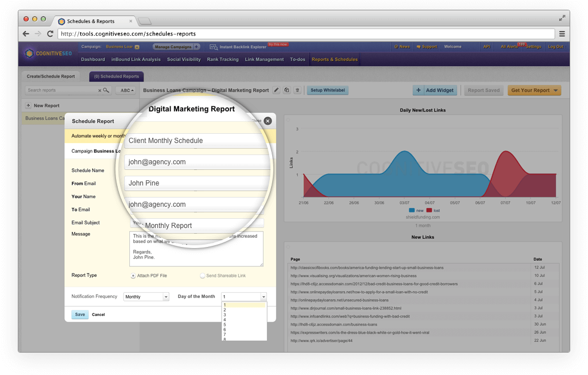This screenshot has height=375, width=588.
Task: Click the API link
Action: (x=487, y=47)
